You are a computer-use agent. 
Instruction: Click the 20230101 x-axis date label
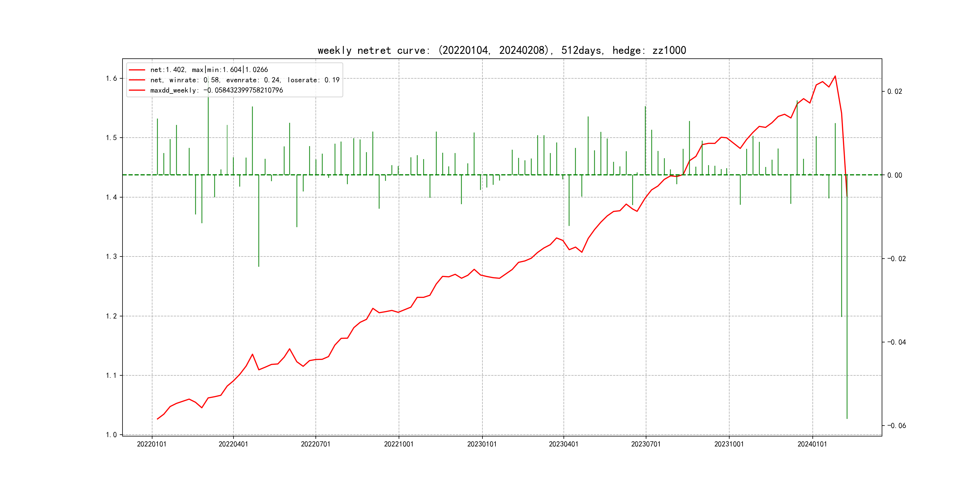(482, 444)
